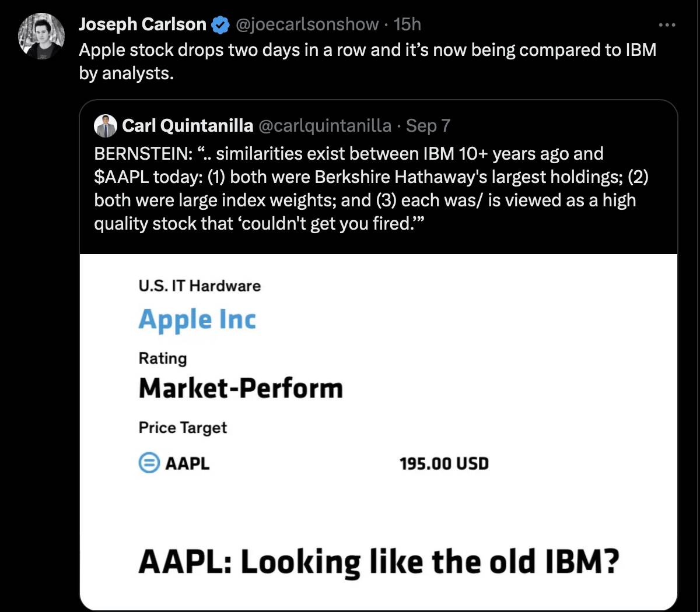Image resolution: width=700 pixels, height=612 pixels.
Task: Open the @joecarlsonshow handle
Action: pyautogui.click(x=307, y=24)
